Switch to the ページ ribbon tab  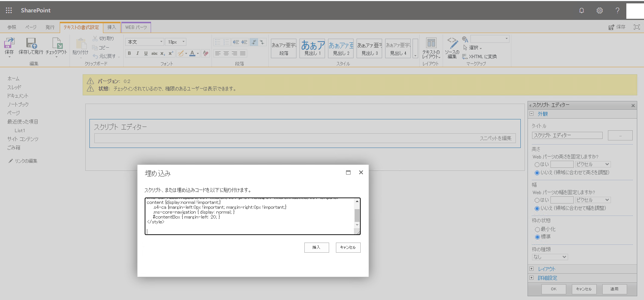point(31,27)
